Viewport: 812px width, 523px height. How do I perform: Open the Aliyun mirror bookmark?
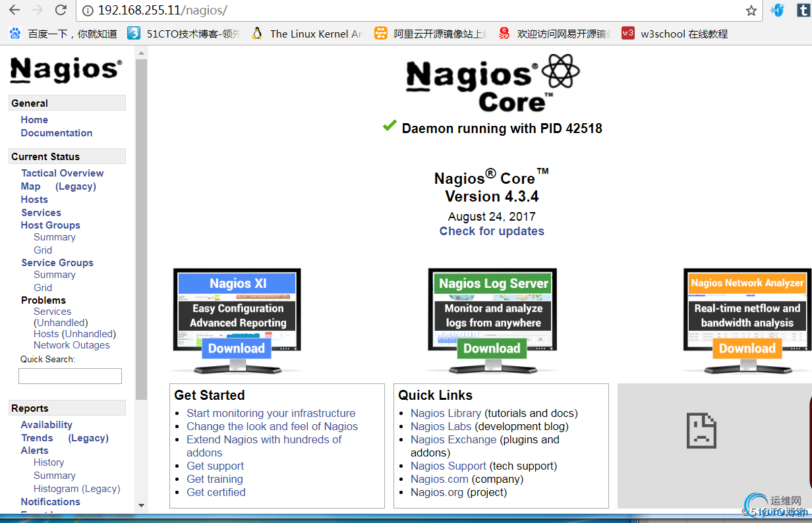pyautogui.click(x=430, y=34)
